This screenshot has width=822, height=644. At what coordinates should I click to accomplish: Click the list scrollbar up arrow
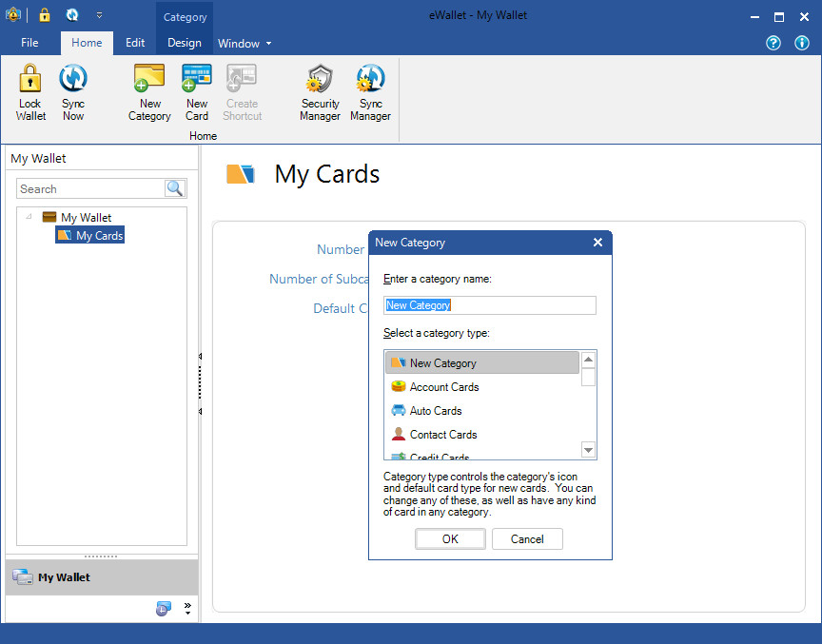coord(588,360)
